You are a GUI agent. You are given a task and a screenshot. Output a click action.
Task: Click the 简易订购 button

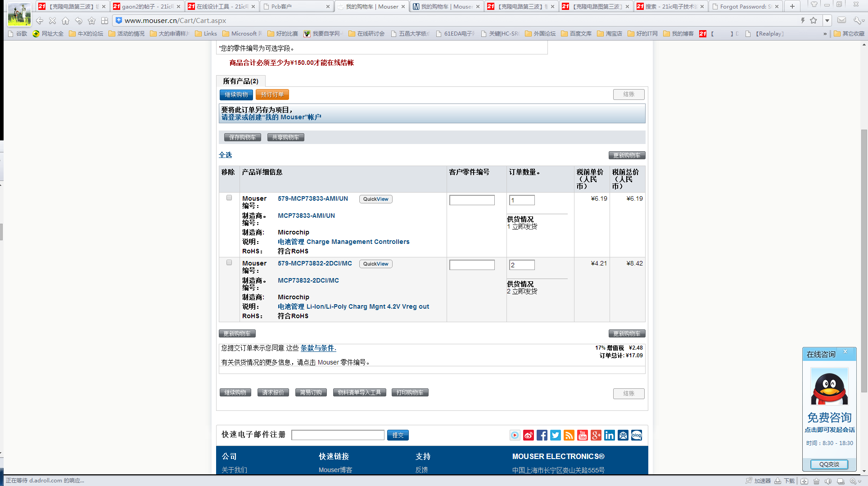pyautogui.click(x=311, y=392)
